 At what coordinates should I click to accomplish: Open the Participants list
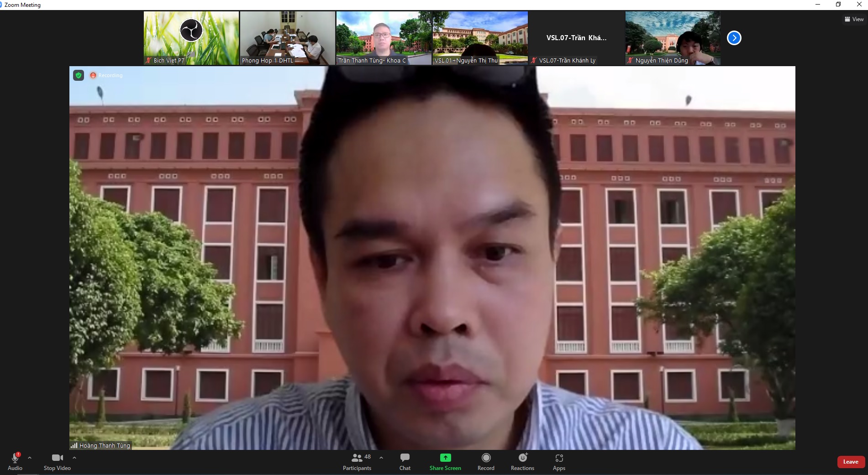click(357, 461)
